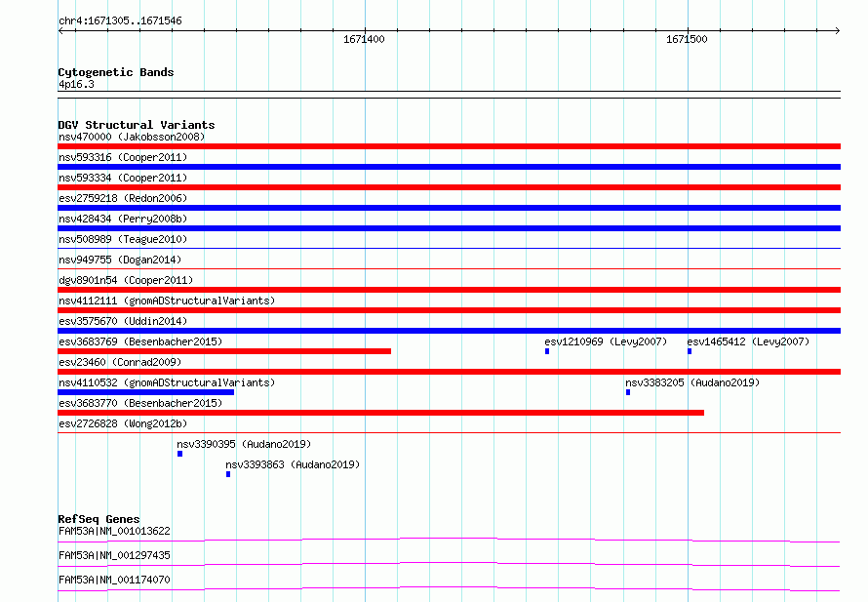Select the small blue marker under esv1465412
This screenshot has width=868, height=602.
(690, 351)
